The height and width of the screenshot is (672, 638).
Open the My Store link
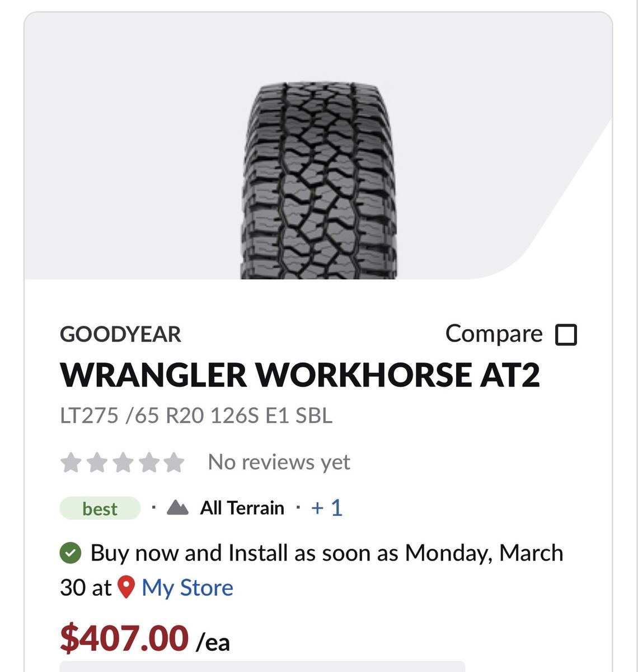pos(187,588)
